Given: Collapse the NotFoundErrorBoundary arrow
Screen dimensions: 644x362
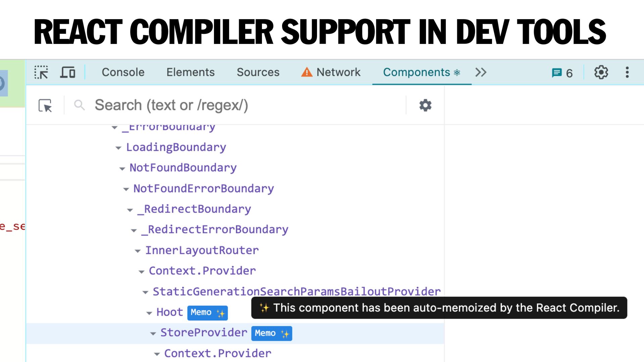Looking at the screenshot, I should 126,189.
